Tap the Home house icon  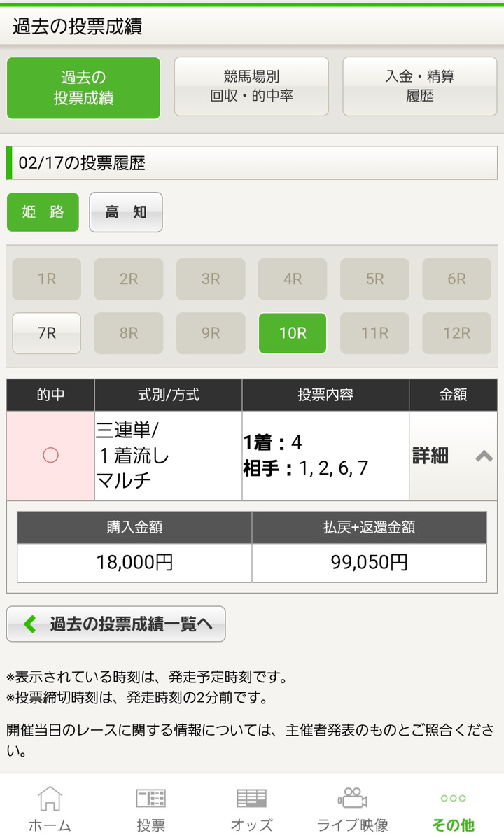50,799
